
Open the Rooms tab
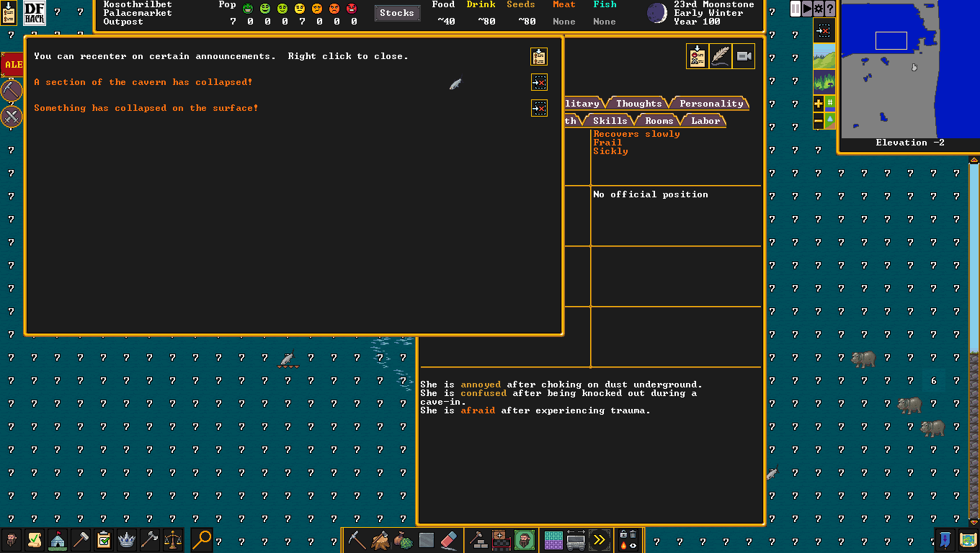coord(659,121)
